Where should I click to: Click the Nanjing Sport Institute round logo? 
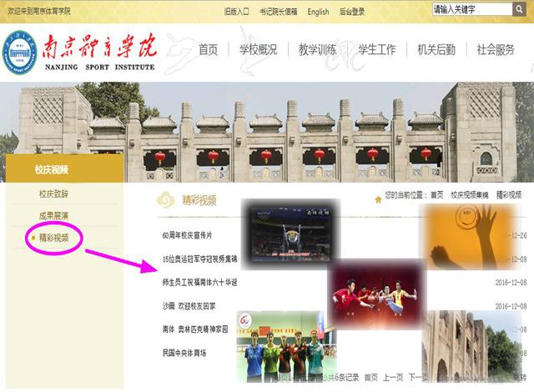tap(21, 52)
